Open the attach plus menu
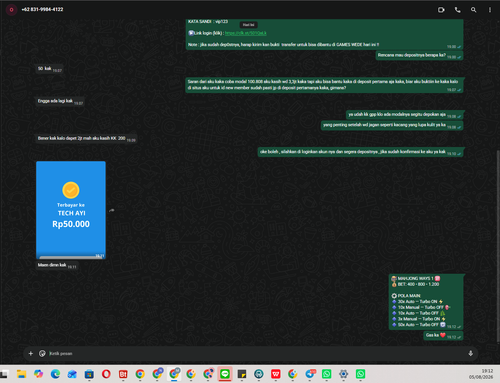 click(x=31, y=353)
